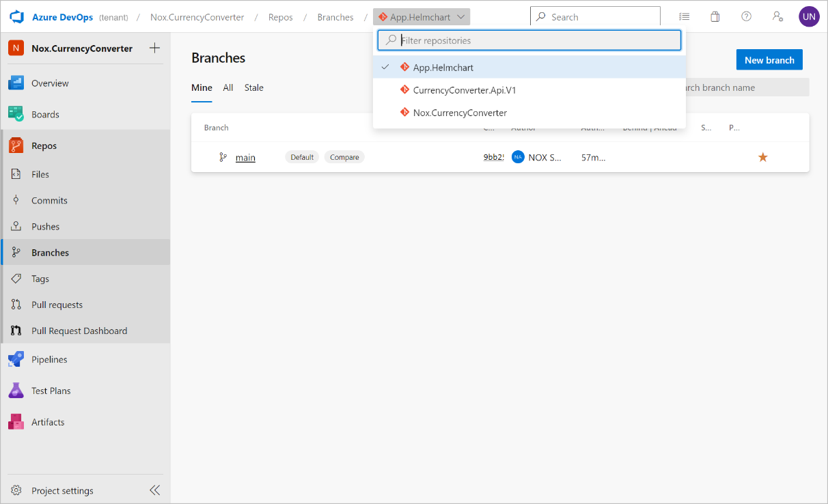Click the Default badge on main
The width and height of the screenshot is (828, 504).
(302, 157)
